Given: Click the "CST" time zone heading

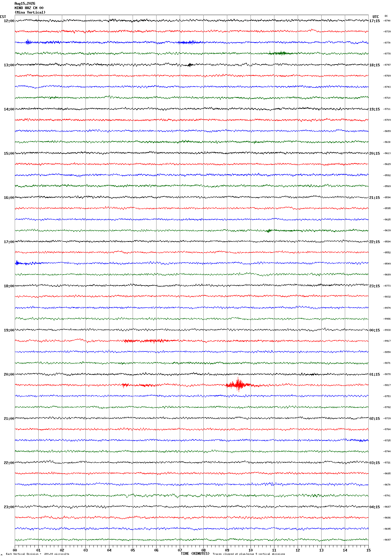Looking at the screenshot, I should pos(3,17).
